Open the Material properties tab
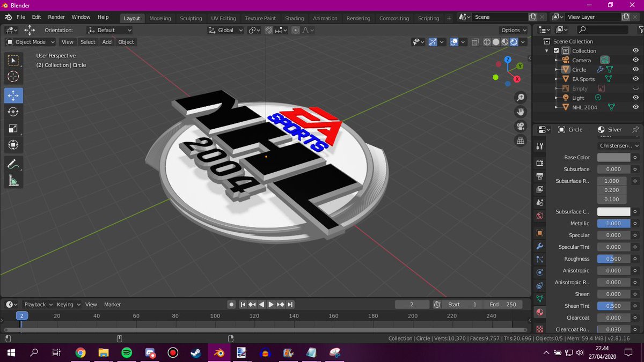Viewport: 644px width, 362px height. 540,312
